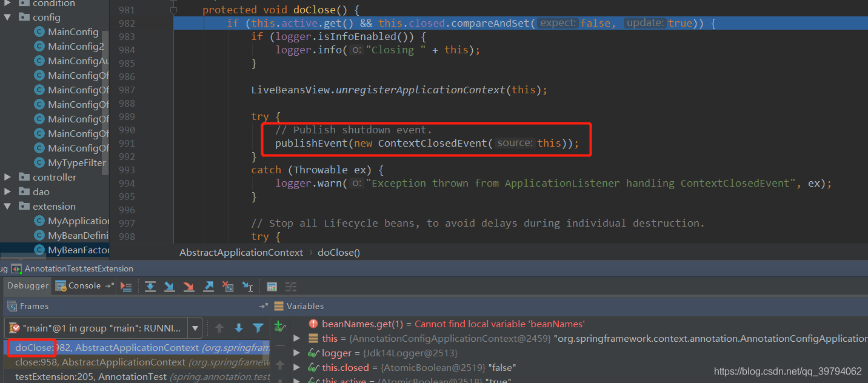Click the New Watch plus-glasses icon
Screen dimensions: 868x383
pyautogui.click(x=279, y=327)
